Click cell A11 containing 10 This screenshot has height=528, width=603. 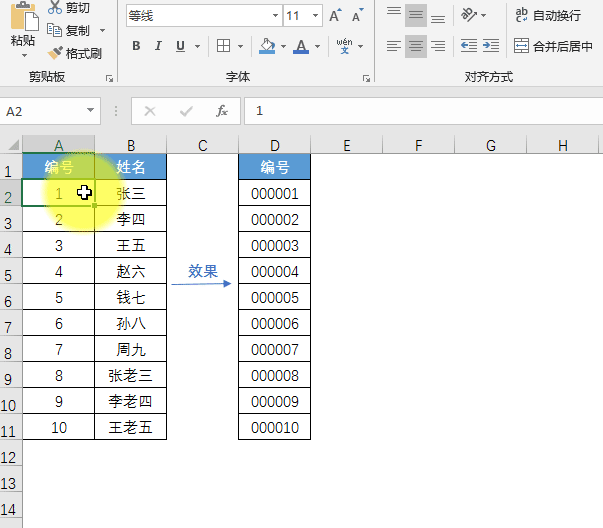[58, 427]
